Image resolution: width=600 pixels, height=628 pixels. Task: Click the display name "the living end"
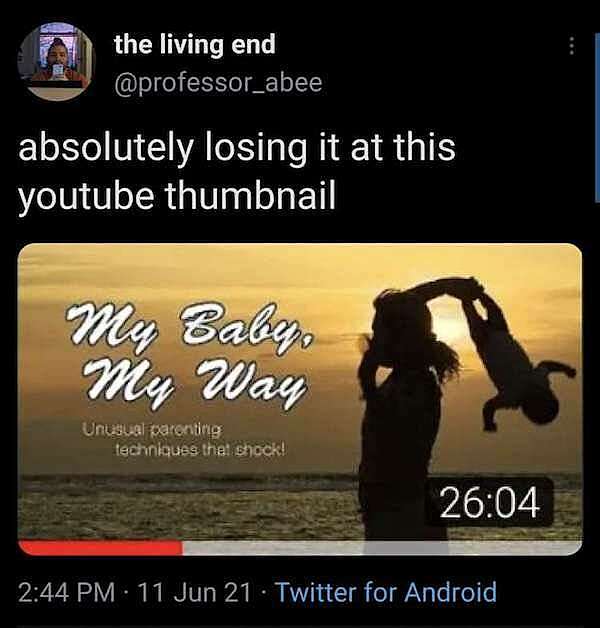pos(195,45)
